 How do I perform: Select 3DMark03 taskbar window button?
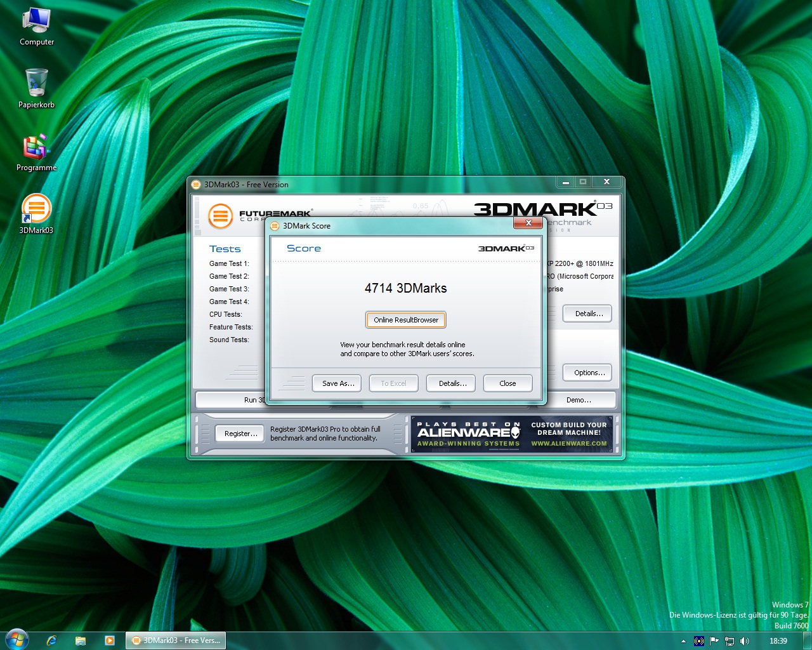pyautogui.click(x=176, y=640)
